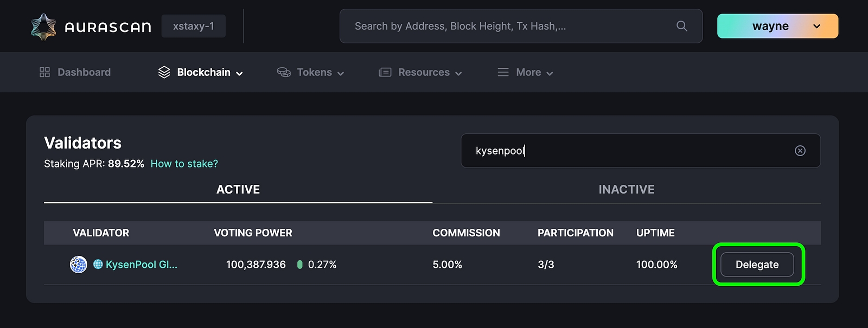The height and width of the screenshot is (328, 868).
Task: Select the ACTIVE validators tab
Action: [238, 189]
